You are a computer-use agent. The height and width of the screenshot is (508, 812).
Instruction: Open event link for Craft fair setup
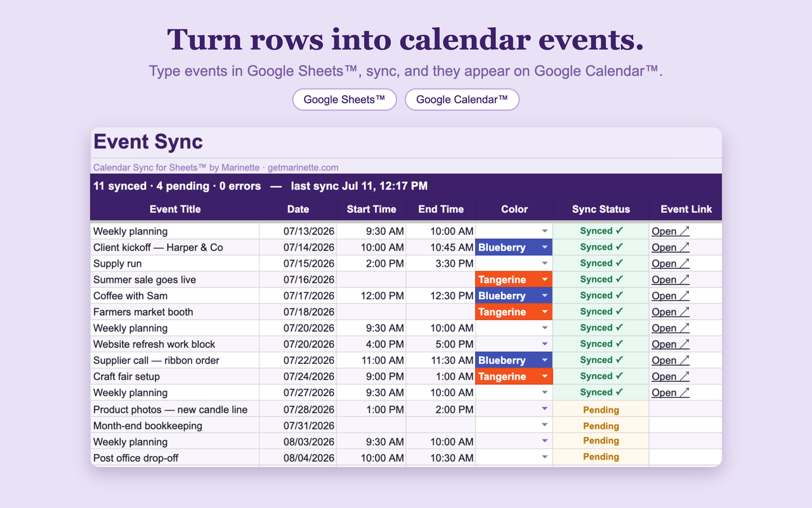(x=671, y=377)
